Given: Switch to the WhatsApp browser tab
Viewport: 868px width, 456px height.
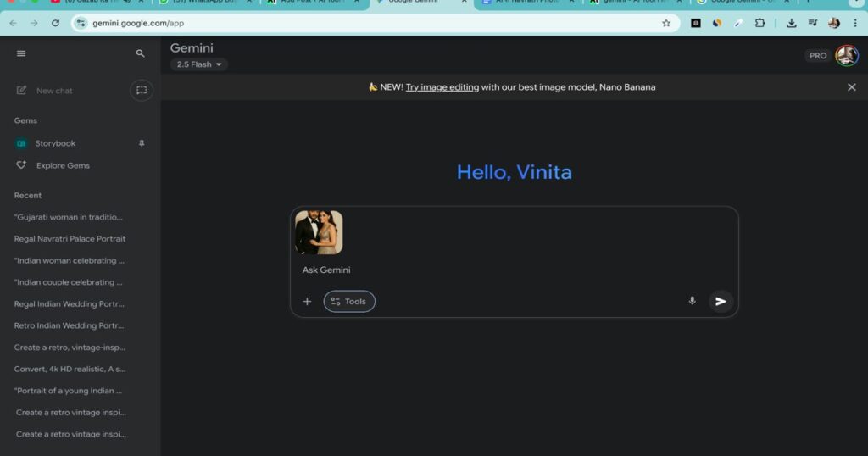Looking at the screenshot, I should coord(205,3).
